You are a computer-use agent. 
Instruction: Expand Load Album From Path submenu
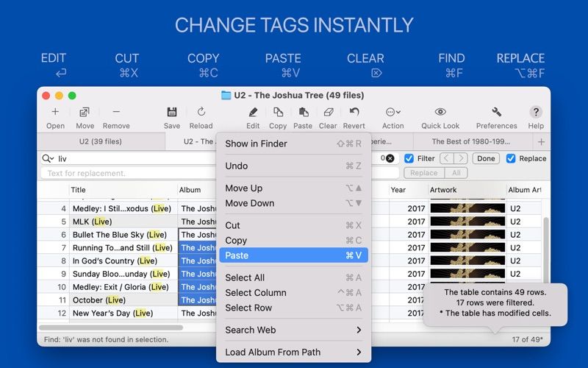click(293, 352)
